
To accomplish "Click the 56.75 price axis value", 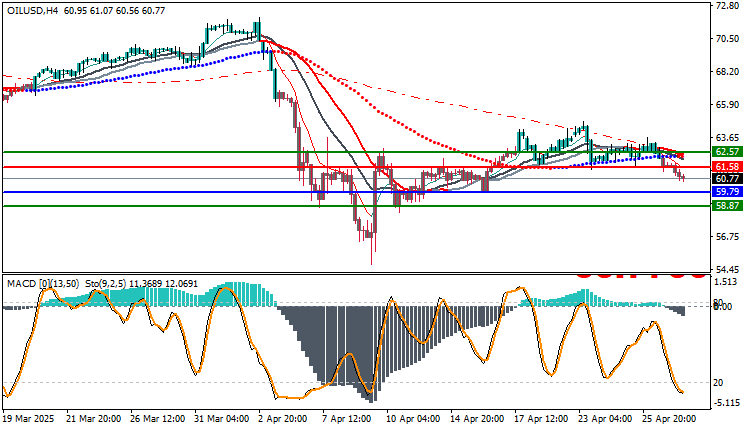I will [x=728, y=237].
